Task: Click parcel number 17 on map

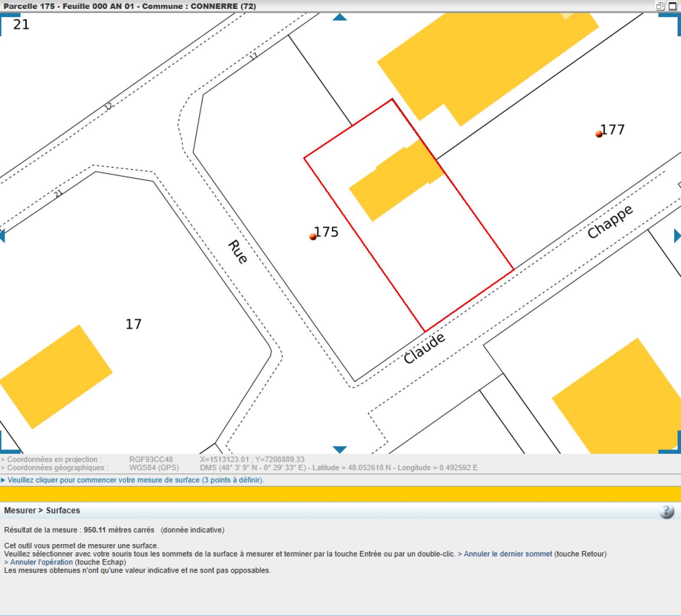Action: coord(133,324)
